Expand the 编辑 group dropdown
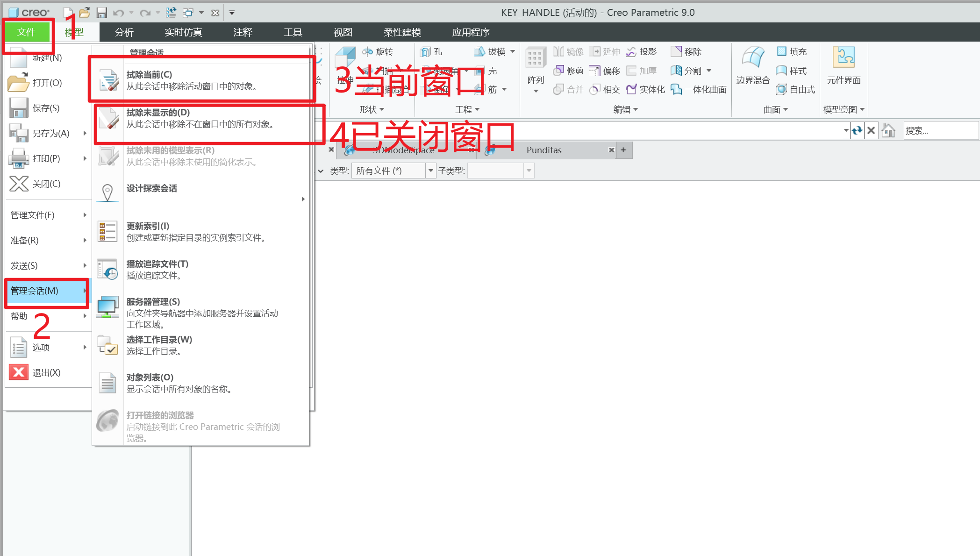 pyautogui.click(x=626, y=110)
